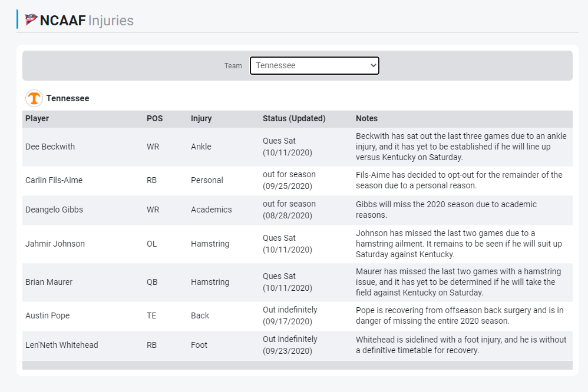This screenshot has height=392, width=588.
Task: Click the Back injury cell
Action: pyautogui.click(x=200, y=315)
